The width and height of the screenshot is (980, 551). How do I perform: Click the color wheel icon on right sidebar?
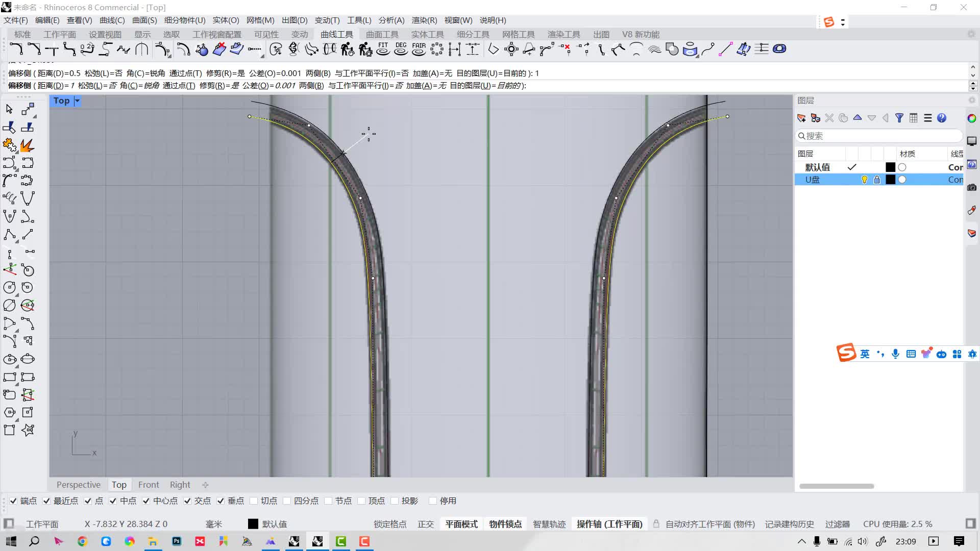(972, 118)
